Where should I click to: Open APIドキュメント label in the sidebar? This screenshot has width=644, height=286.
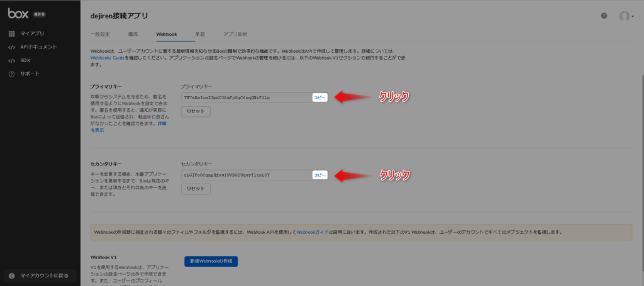(x=38, y=47)
